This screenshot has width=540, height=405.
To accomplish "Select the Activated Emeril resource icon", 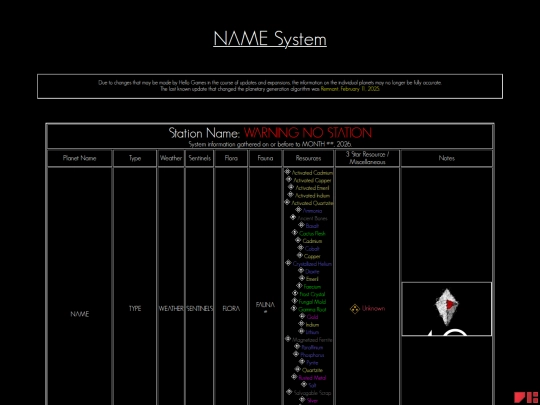I will pos(291,187).
